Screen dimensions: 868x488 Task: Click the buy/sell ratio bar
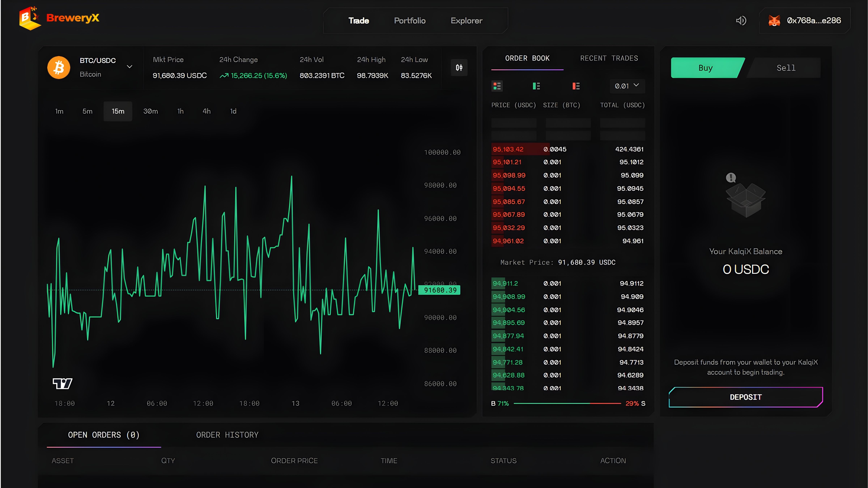(x=567, y=403)
